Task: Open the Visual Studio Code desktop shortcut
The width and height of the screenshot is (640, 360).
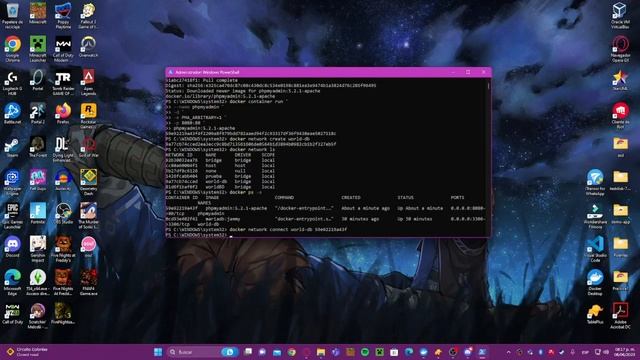Action: [x=595, y=249]
